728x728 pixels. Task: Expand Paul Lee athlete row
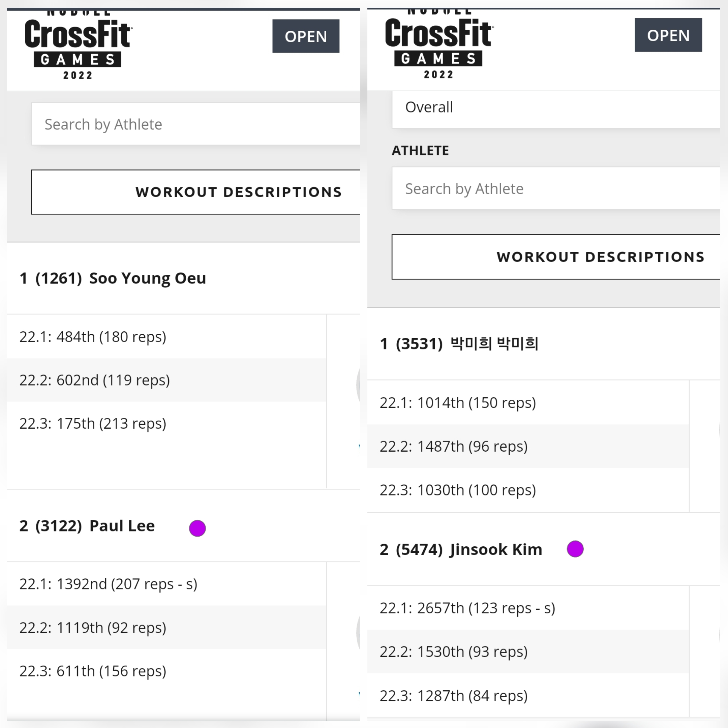point(183,526)
